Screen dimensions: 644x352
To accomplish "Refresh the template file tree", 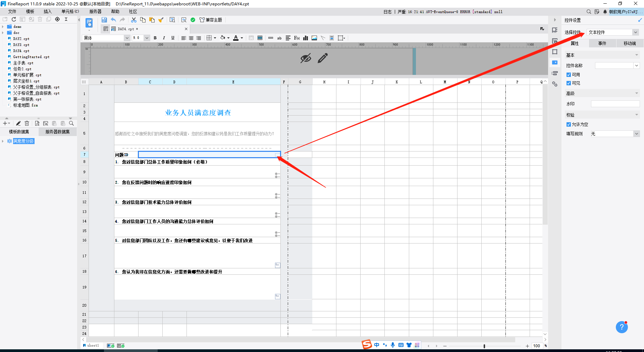I will [14, 19].
